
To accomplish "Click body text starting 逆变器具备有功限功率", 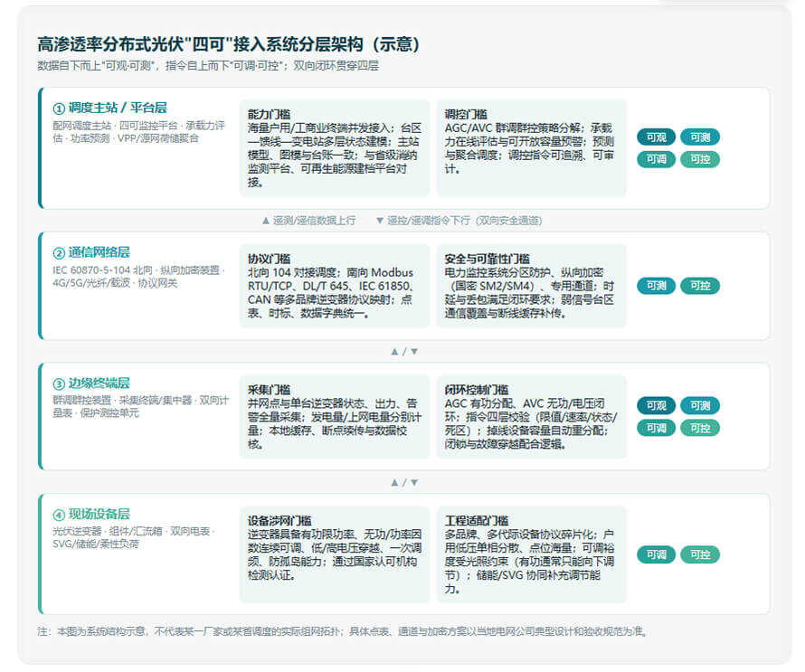I will pos(335,554).
